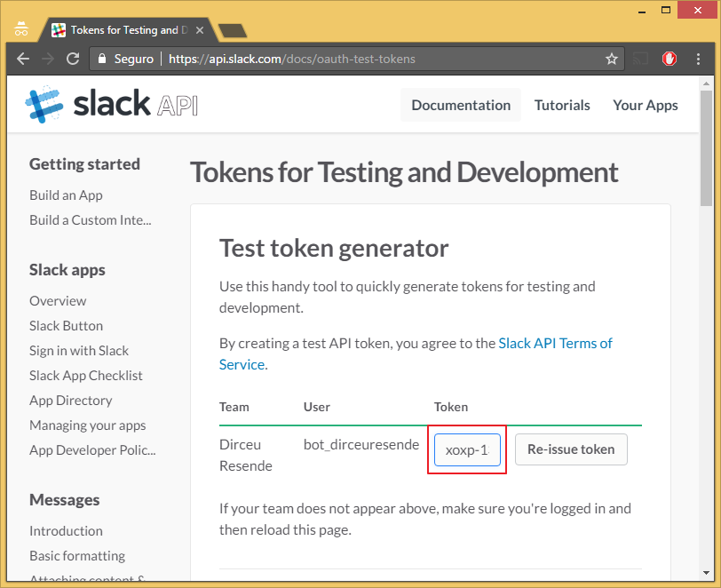Open the Overview sidebar link
This screenshot has width=721, height=588.
pos(58,301)
